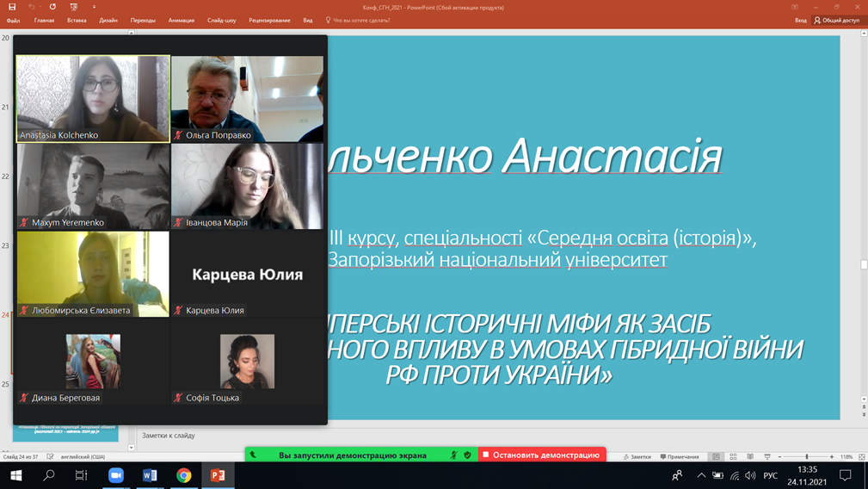Toggle the Примечания comments pane

(680, 456)
